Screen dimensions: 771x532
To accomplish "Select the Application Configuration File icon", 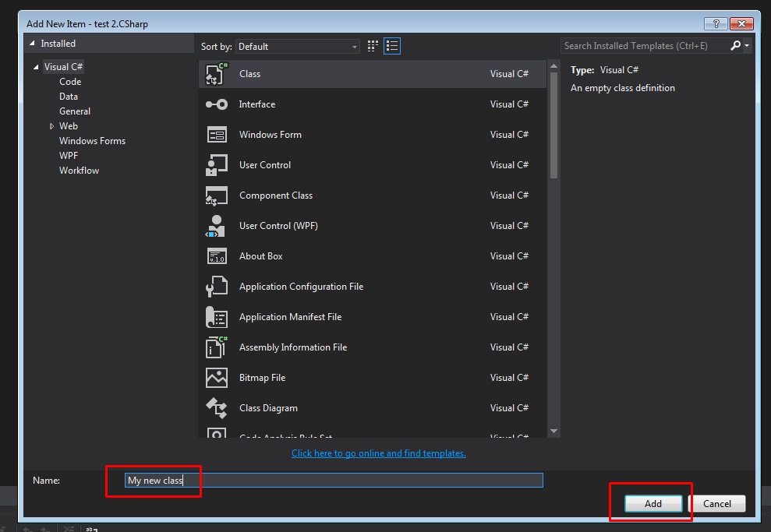I will (217, 287).
